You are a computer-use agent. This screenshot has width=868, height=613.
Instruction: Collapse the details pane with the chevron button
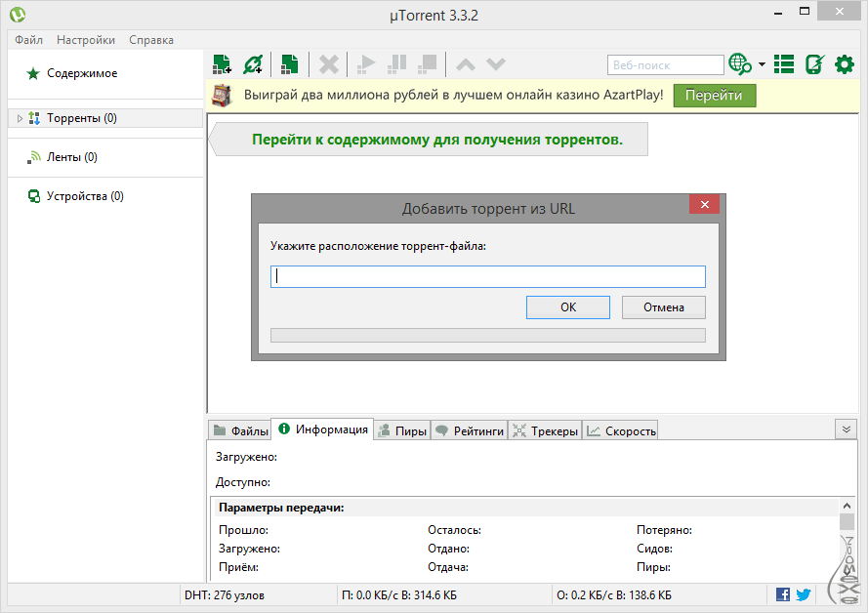pyautogui.click(x=845, y=429)
